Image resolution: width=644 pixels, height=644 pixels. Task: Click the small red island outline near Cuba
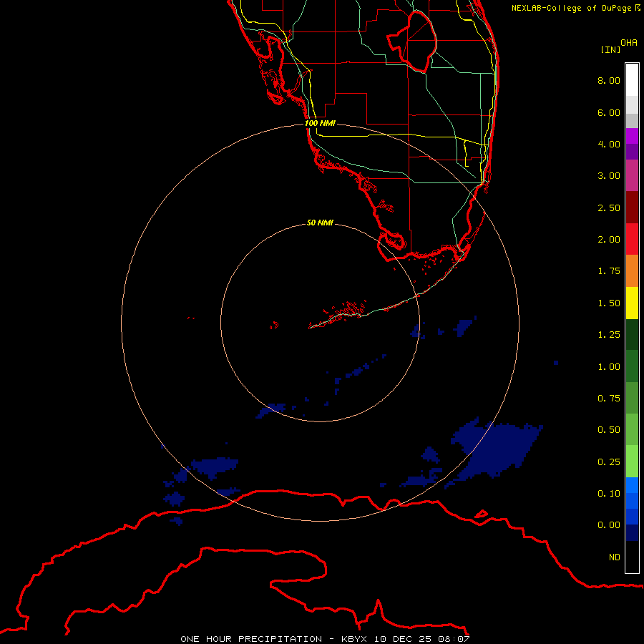(x=482, y=514)
